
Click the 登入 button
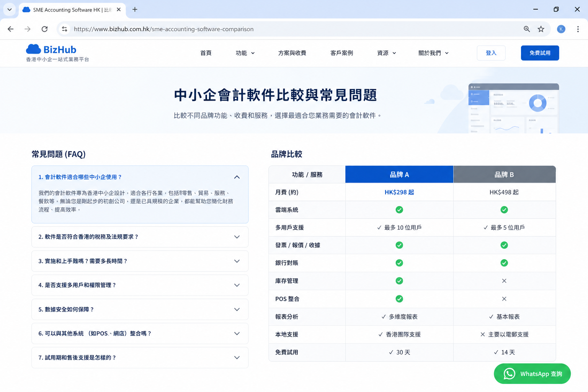pyautogui.click(x=491, y=53)
